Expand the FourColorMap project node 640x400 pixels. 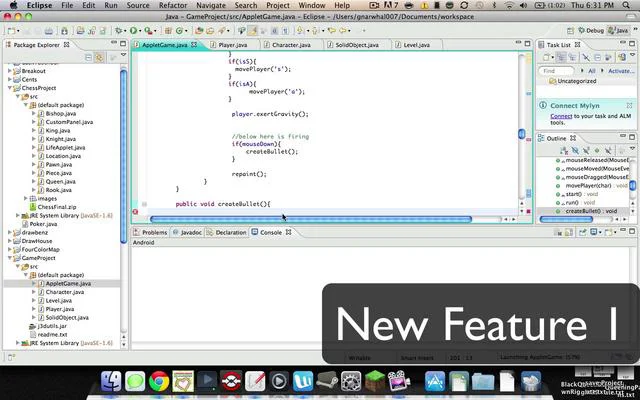point(10,249)
